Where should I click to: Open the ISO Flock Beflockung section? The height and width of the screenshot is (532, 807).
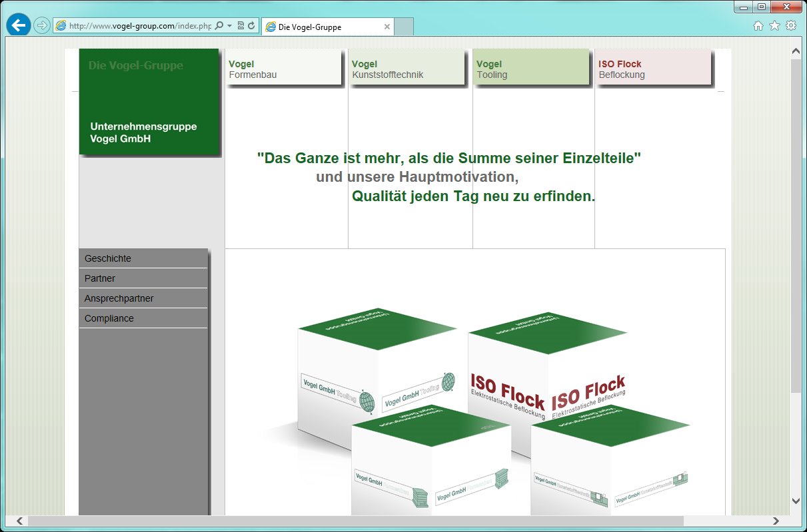coord(653,69)
